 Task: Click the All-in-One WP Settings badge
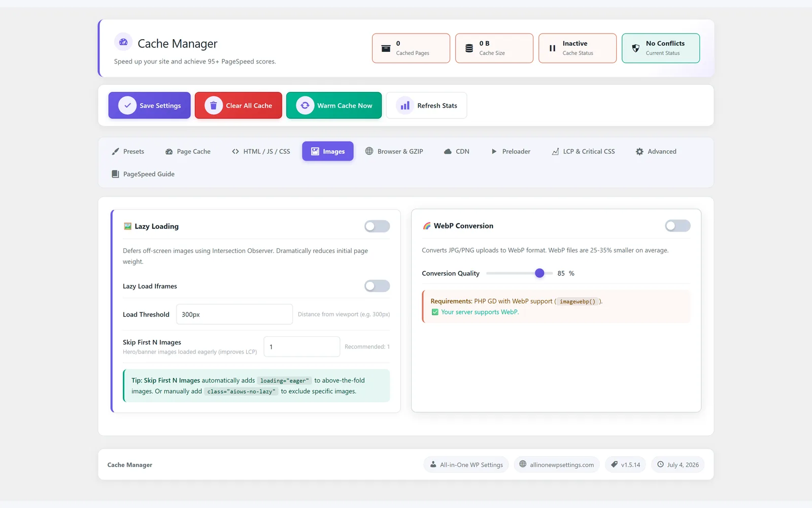pyautogui.click(x=466, y=464)
